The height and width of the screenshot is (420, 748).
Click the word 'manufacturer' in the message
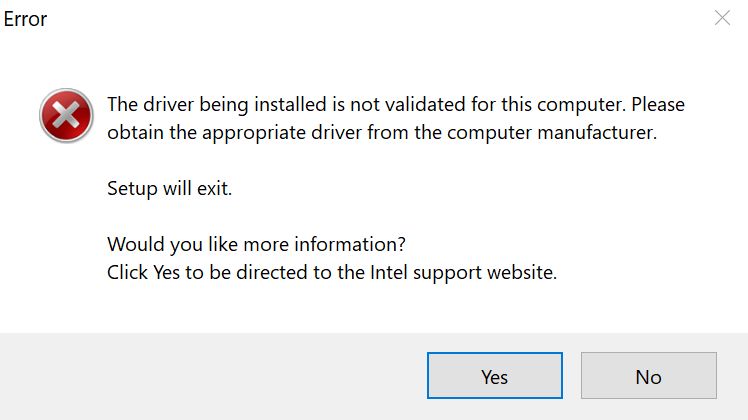[597, 133]
